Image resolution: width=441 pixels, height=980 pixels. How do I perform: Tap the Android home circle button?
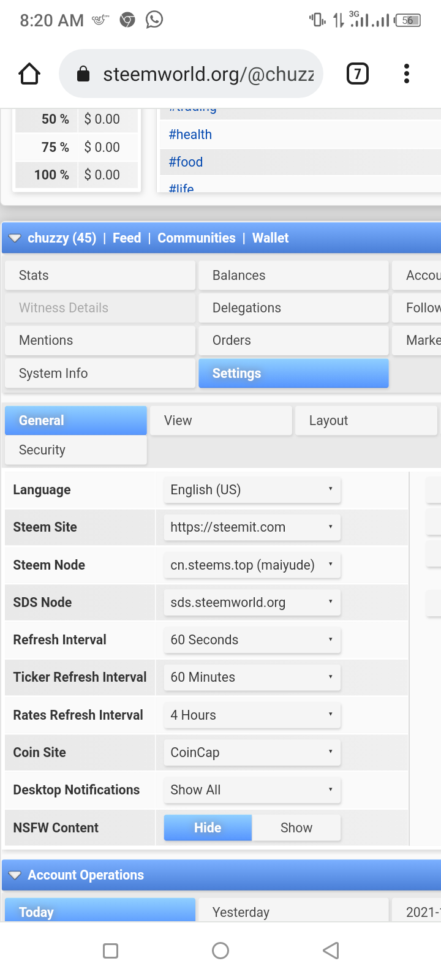pyautogui.click(x=221, y=951)
